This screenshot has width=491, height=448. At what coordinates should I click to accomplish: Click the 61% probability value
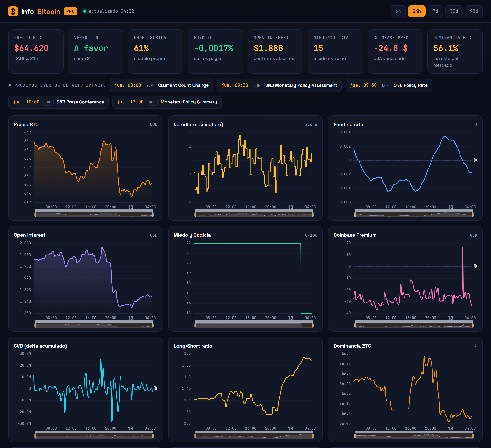pos(141,48)
